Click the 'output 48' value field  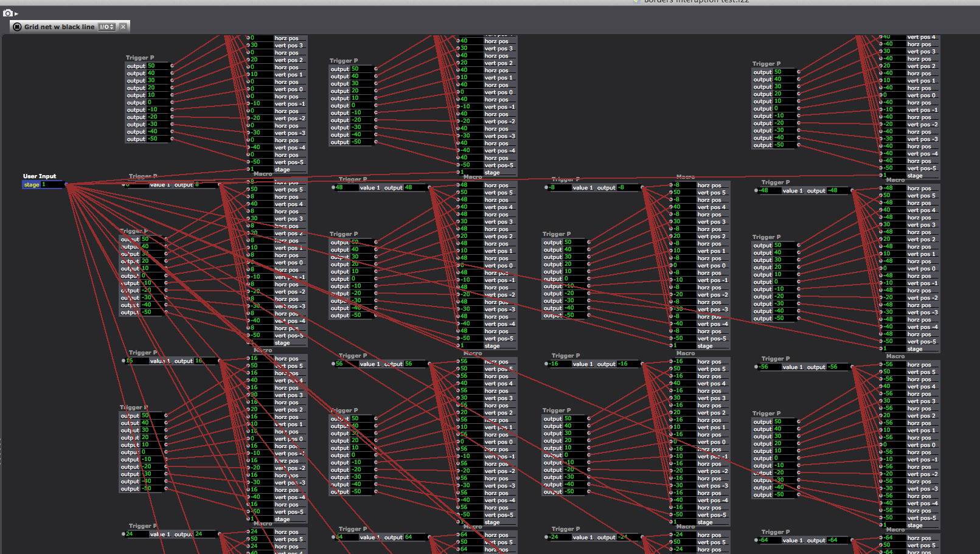pyautogui.click(x=415, y=187)
